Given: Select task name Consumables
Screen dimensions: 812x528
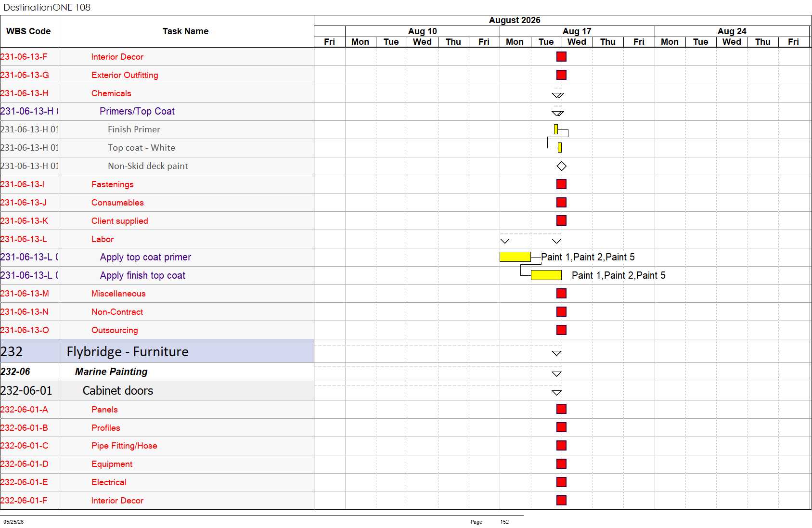Looking at the screenshot, I should point(117,203).
